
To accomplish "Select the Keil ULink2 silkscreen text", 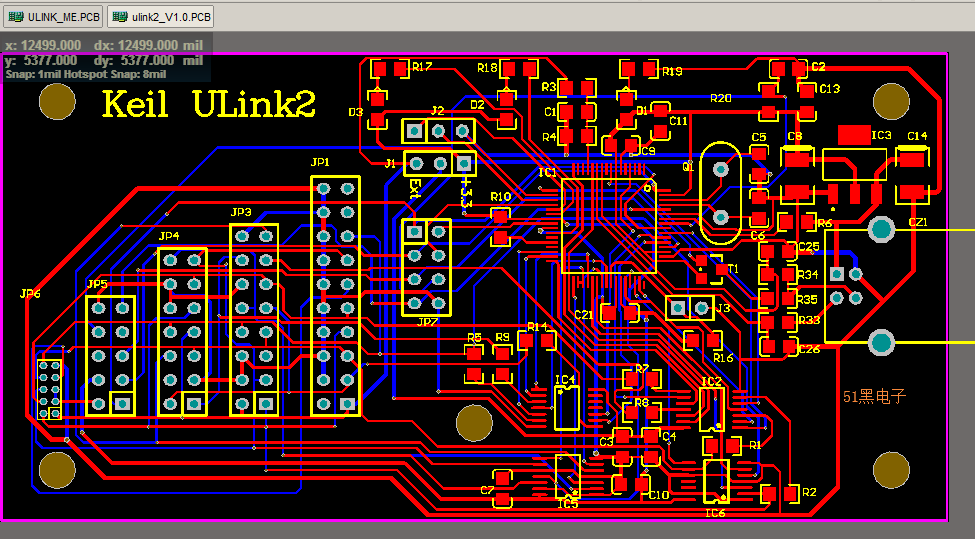I will point(210,104).
